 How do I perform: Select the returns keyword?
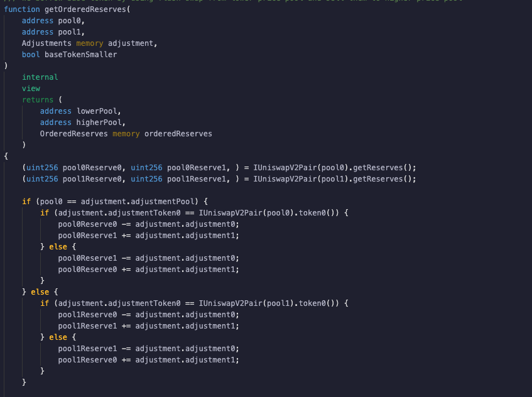coord(38,99)
